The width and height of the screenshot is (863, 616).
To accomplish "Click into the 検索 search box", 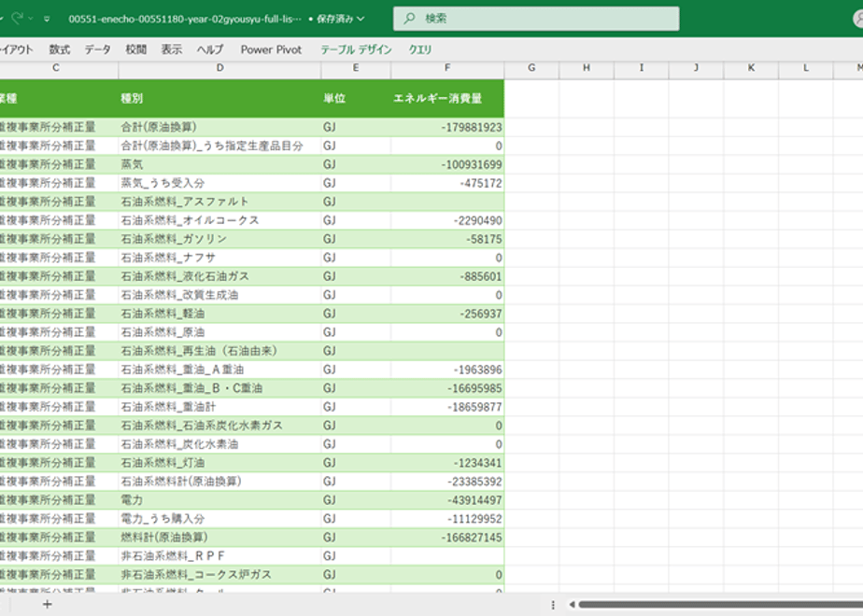I will (x=536, y=19).
